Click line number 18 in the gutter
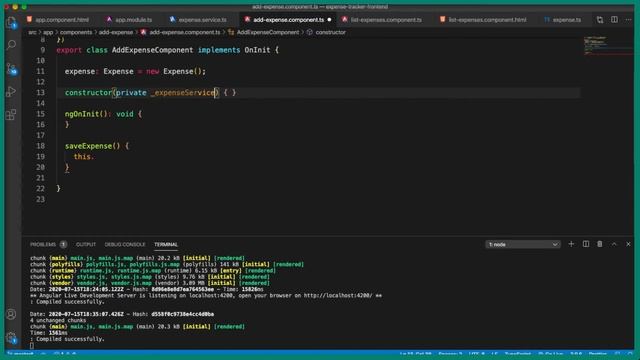The height and width of the screenshot is (360, 640). pyautogui.click(x=40, y=146)
